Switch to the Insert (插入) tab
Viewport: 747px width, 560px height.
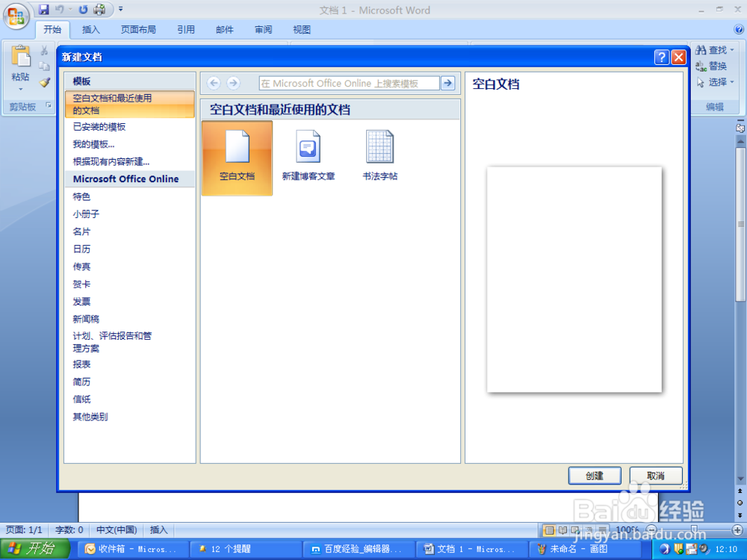[x=90, y=30]
